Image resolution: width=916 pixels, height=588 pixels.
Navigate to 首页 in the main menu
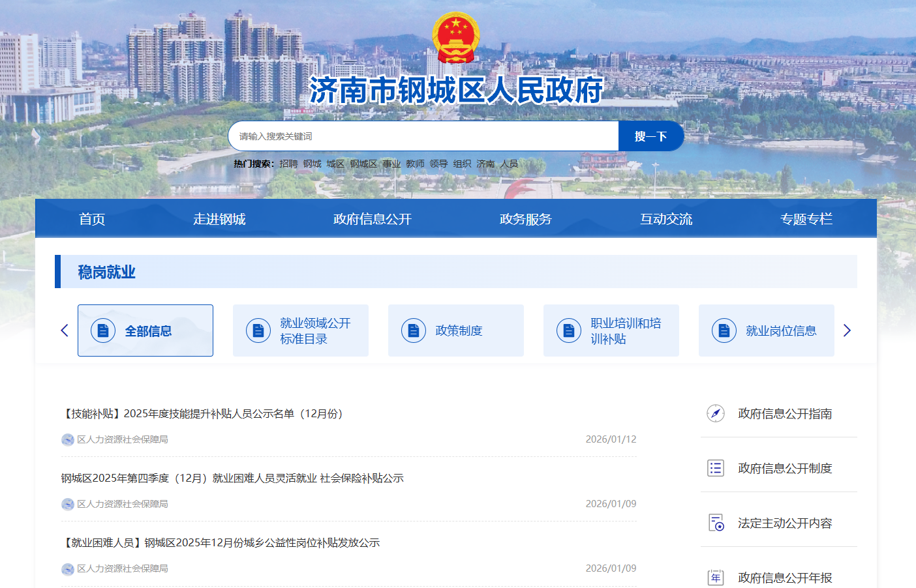pos(92,219)
